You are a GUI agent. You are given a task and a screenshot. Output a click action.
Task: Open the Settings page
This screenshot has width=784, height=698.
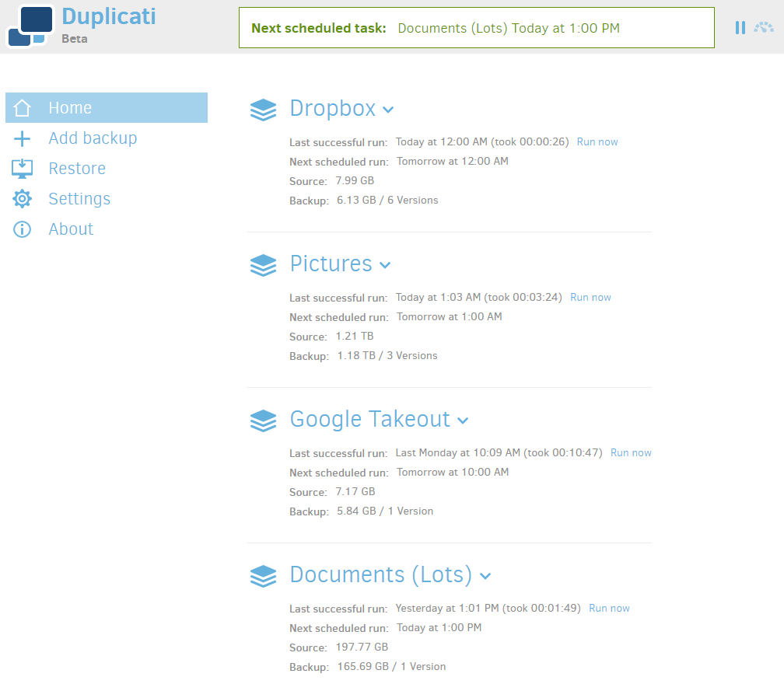[x=79, y=199]
